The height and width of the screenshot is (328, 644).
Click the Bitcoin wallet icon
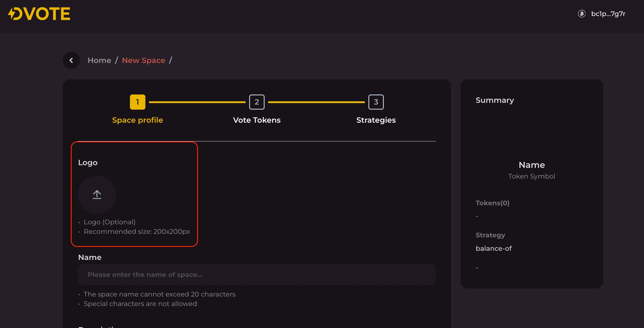click(x=582, y=14)
